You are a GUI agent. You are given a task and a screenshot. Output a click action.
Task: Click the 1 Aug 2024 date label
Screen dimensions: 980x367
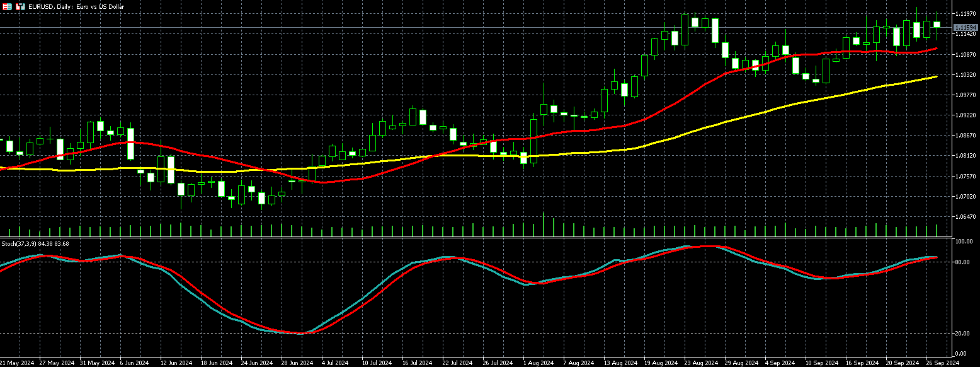click(538, 363)
